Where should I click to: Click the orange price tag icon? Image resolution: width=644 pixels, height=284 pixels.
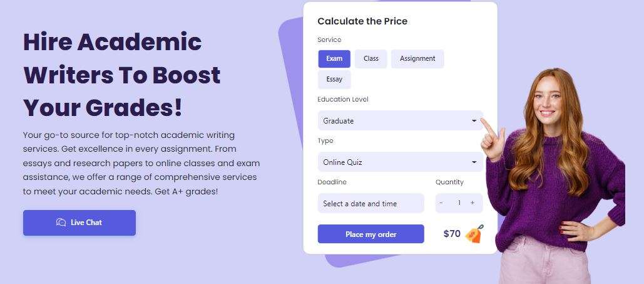tap(474, 234)
